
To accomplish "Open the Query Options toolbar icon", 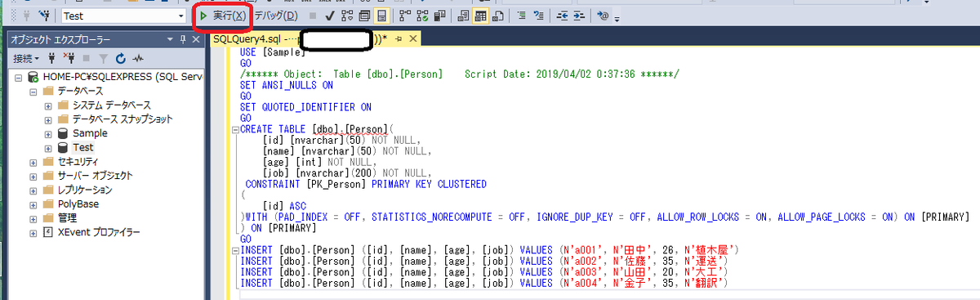I will pos(364,16).
